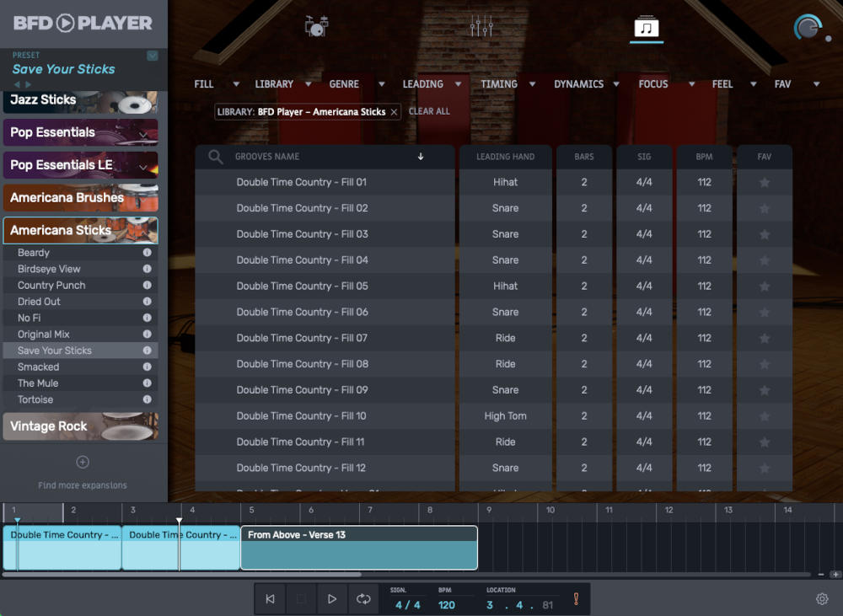Open the Drum Kit view
The image size is (843, 616).
pyautogui.click(x=315, y=25)
